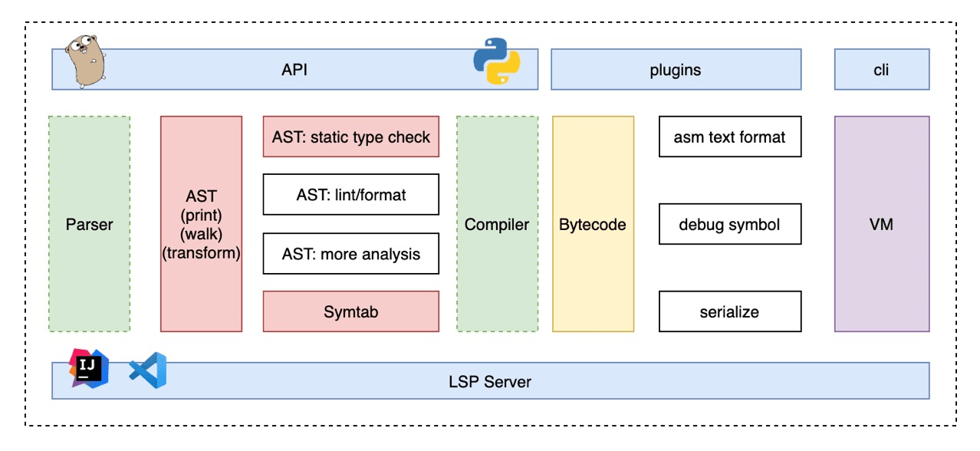Select the debug symbol box
The height and width of the screenshot is (451, 980).
point(729,224)
